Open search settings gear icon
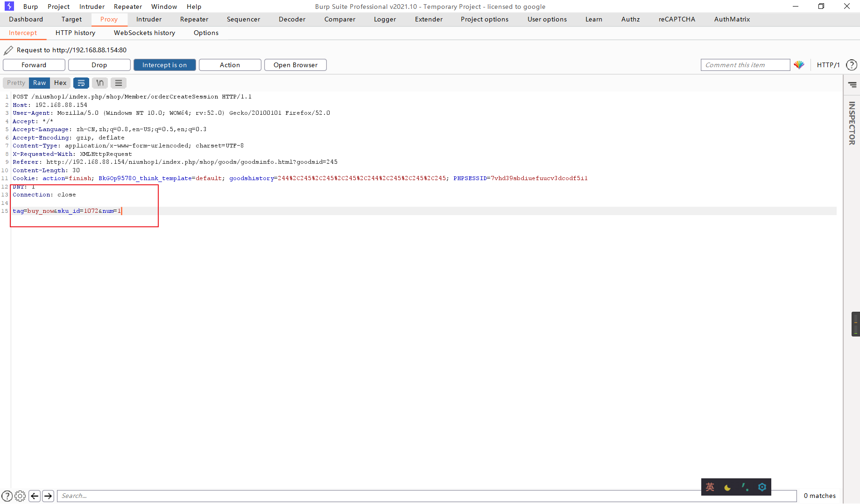This screenshot has height=504, width=860. (x=20, y=496)
